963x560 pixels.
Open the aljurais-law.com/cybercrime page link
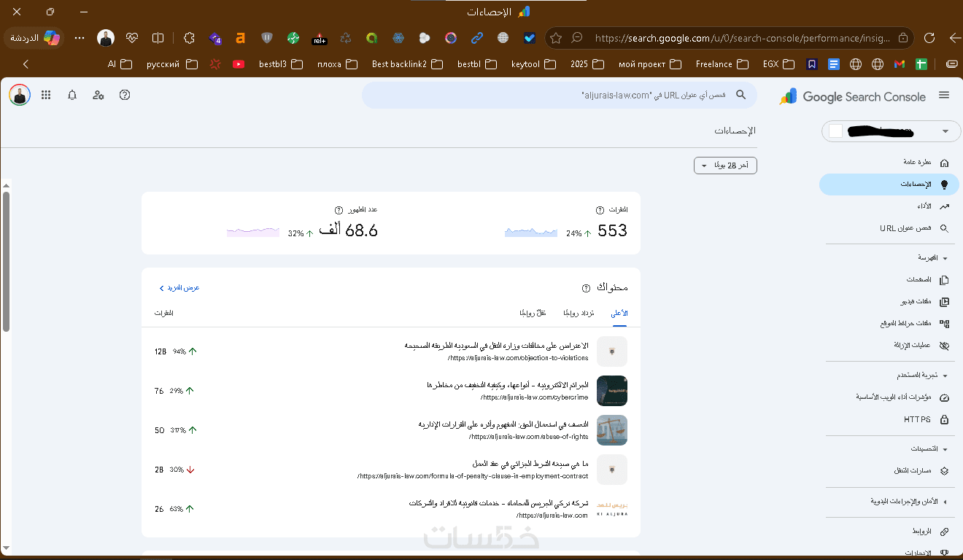coord(534,397)
